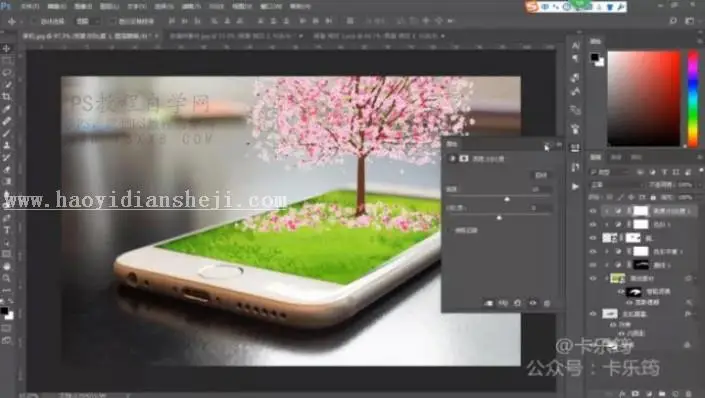Viewport: 705px width, 398px height.
Task: Click the Auto button in Properties panel
Action: 540,175
